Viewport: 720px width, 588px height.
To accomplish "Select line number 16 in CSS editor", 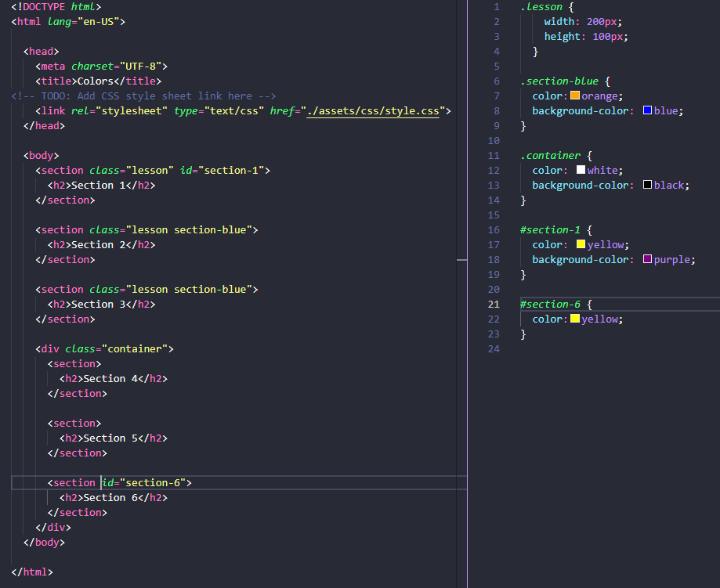I will point(494,230).
